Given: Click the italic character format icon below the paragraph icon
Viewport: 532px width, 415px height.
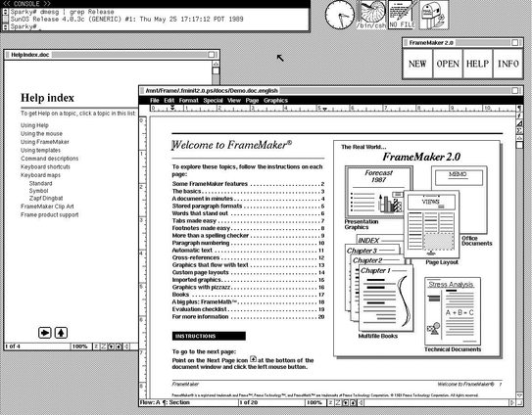Looking at the screenshot, I should tap(519, 115).
